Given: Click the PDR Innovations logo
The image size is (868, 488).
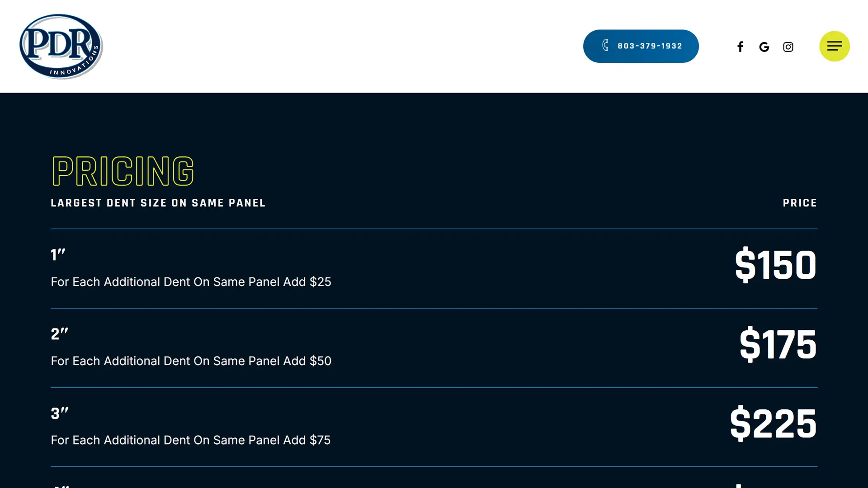Looking at the screenshot, I should pos(61,47).
